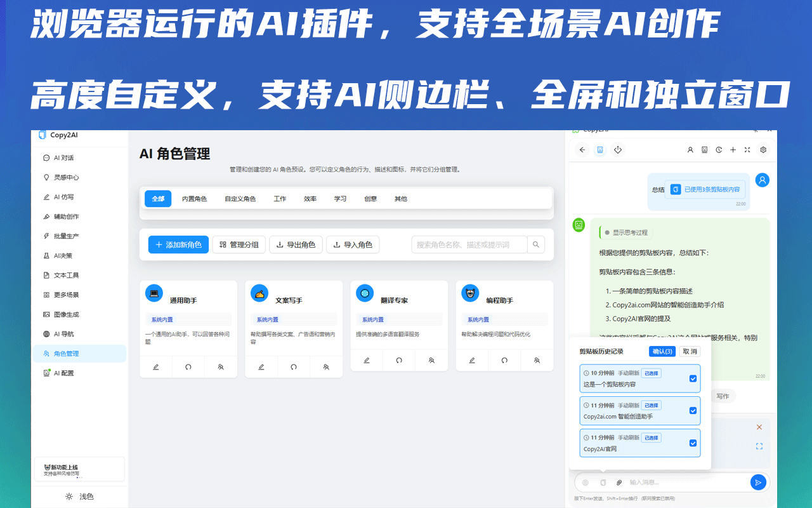Click the back arrow in chat panel
812x508 pixels.
coord(582,150)
